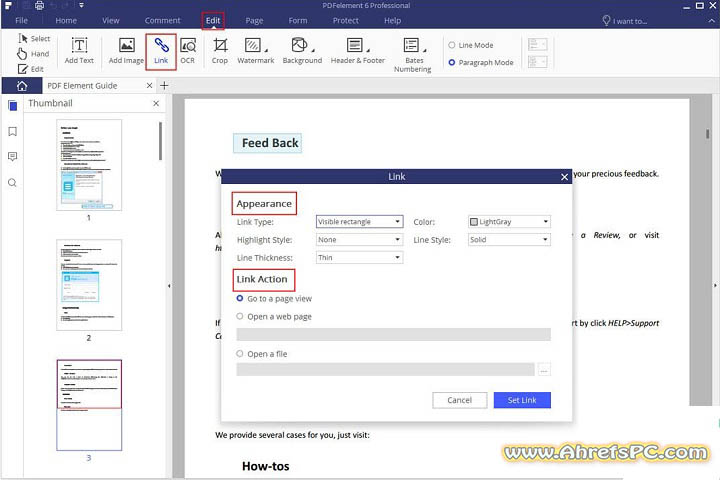Click the Set Link button

tap(522, 400)
